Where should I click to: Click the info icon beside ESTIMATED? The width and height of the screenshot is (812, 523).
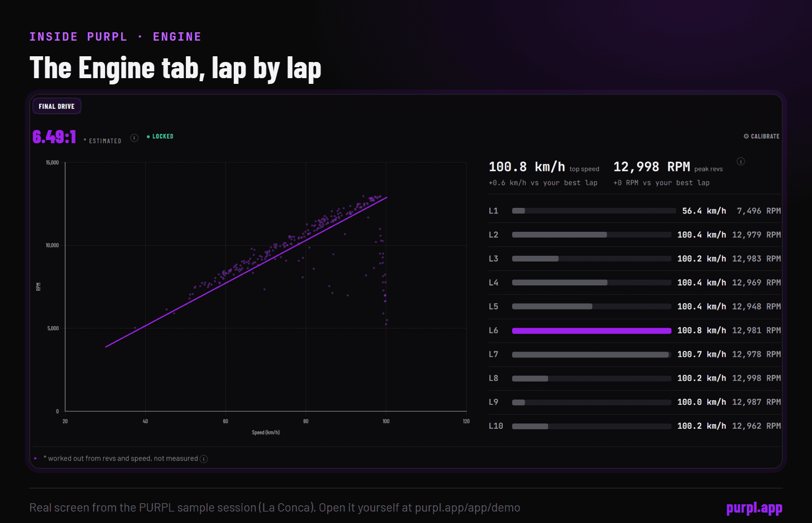tap(134, 138)
